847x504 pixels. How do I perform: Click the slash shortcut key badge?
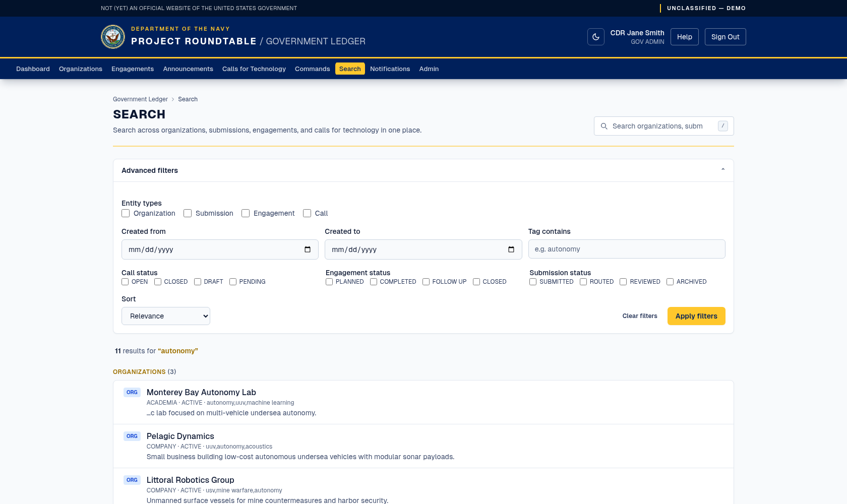(722, 126)
